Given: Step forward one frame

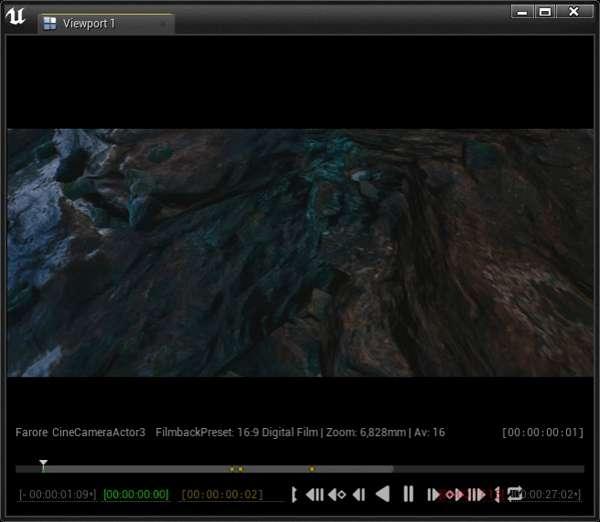Looking at the screenshot, I should point(433,494).
